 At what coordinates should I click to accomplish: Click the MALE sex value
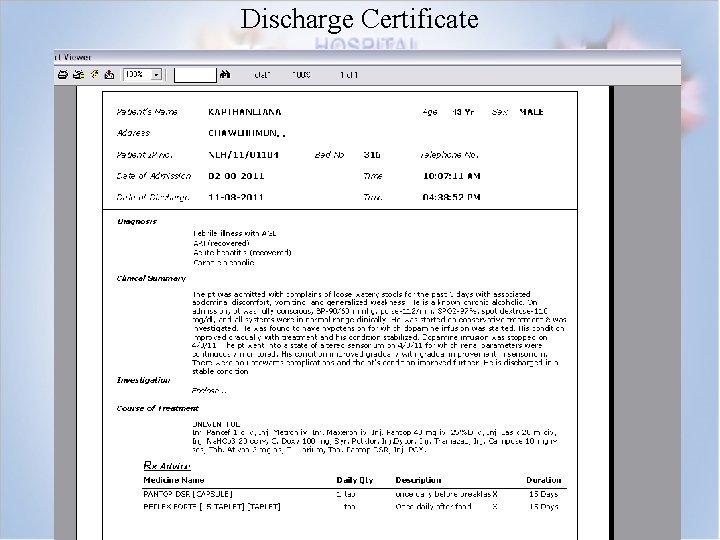point(531,112)
